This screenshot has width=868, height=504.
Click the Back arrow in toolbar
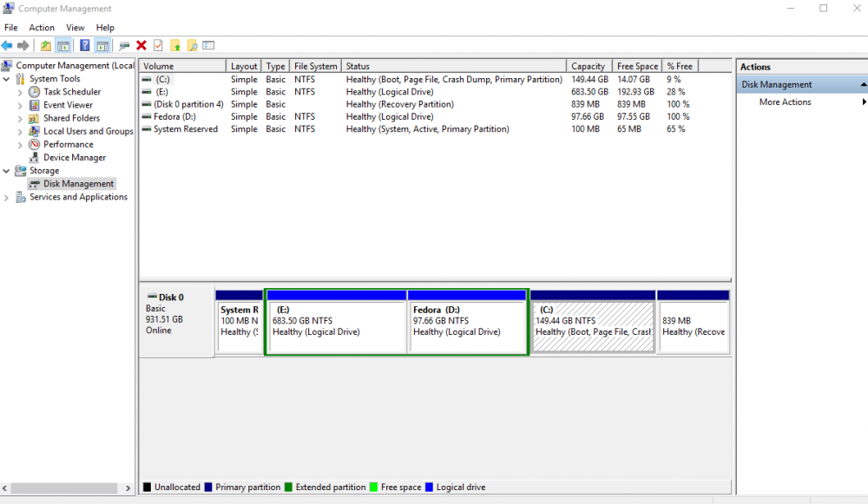[7, 45]
